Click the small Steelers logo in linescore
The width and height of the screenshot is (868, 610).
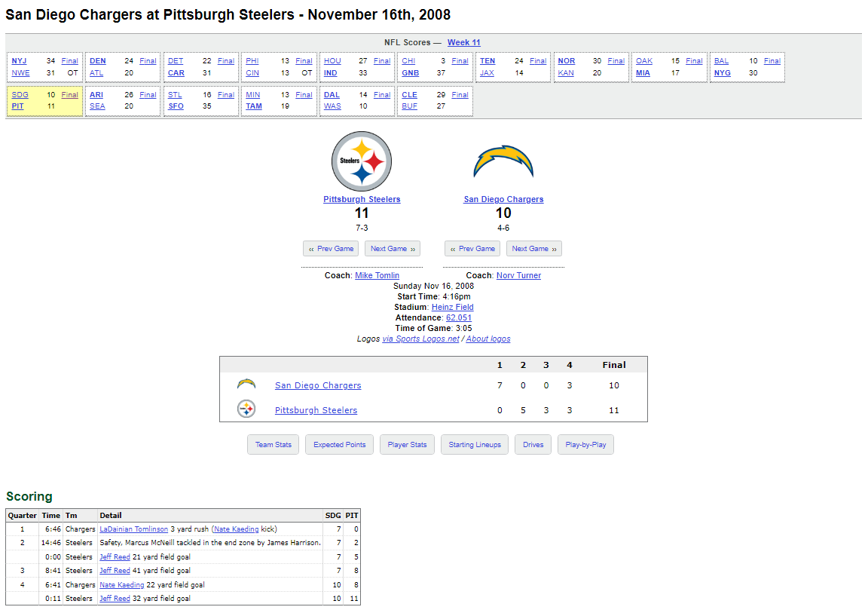point(246,409)
